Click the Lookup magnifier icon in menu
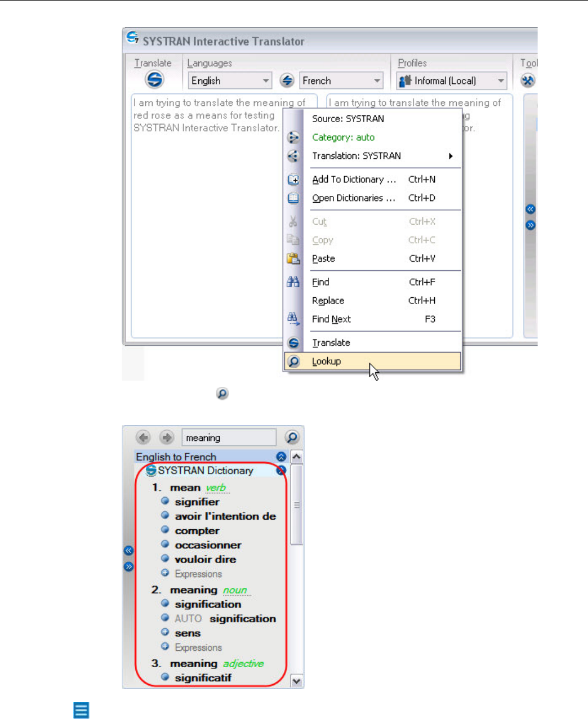 point(293,361)
